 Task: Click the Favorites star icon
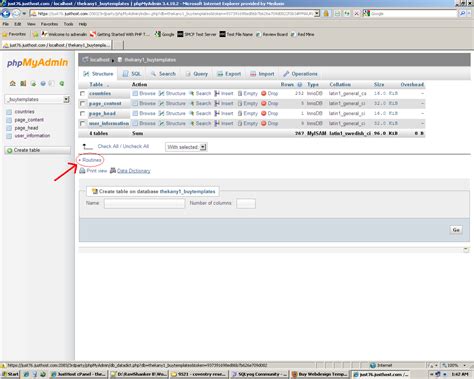click(x=5, y=34)
